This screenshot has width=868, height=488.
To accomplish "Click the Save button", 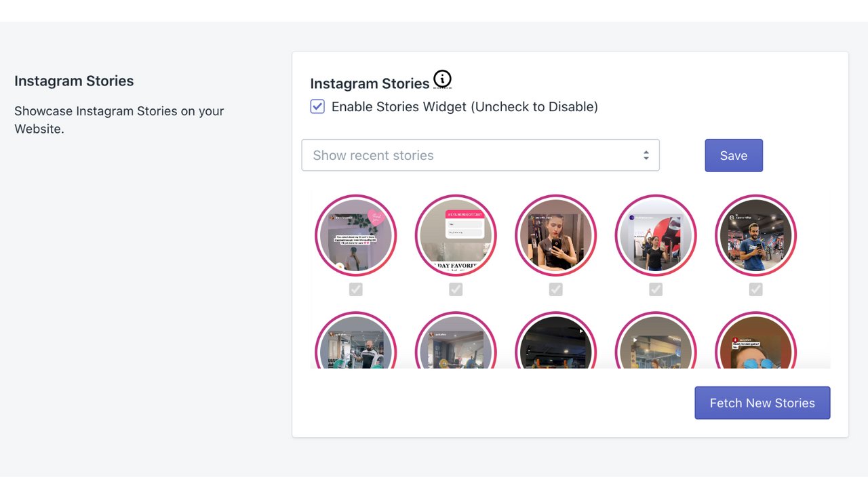I will 734,155.
